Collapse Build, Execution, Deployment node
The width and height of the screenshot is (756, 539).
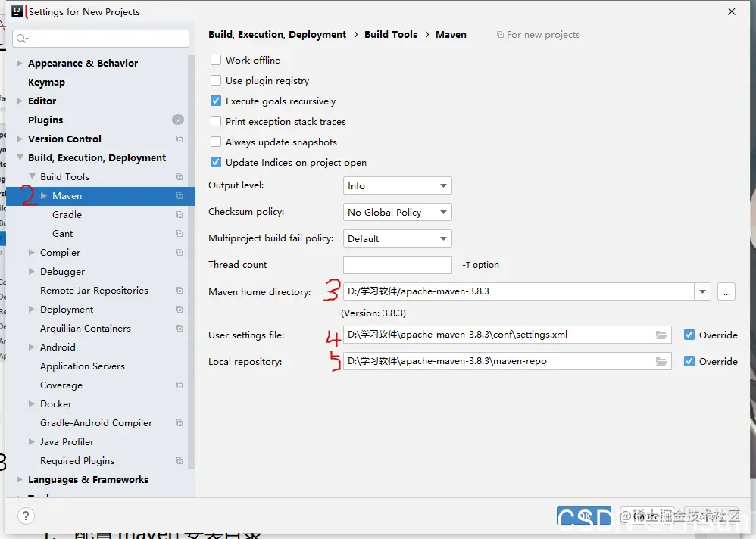pos(20,157)
